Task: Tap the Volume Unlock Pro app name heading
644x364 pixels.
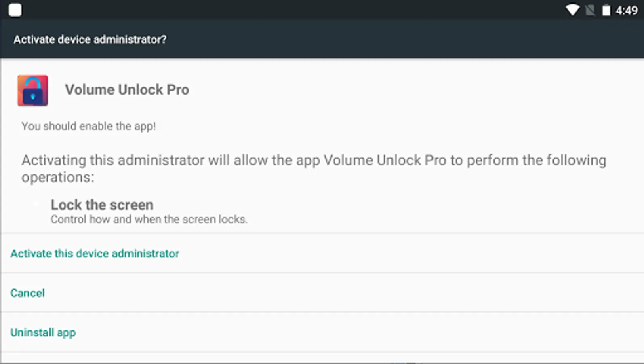Action: 127,90
